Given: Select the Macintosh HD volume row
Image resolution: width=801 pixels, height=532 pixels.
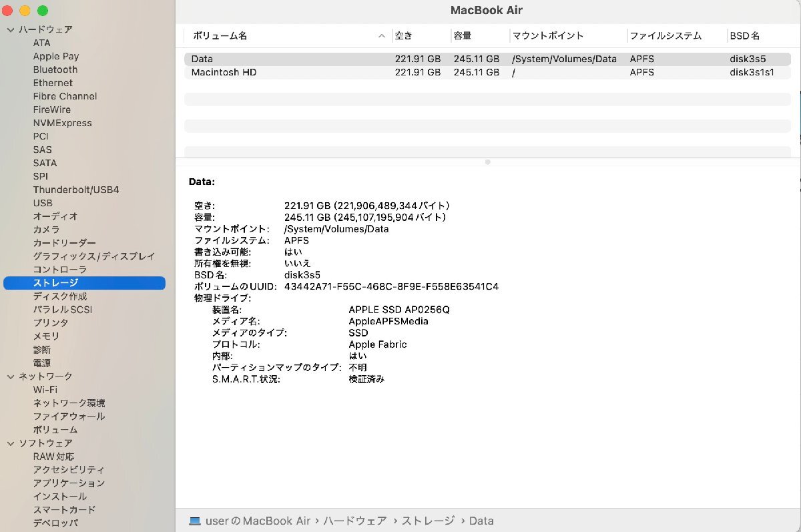Looking at the screenshot, I should point(487,72).
